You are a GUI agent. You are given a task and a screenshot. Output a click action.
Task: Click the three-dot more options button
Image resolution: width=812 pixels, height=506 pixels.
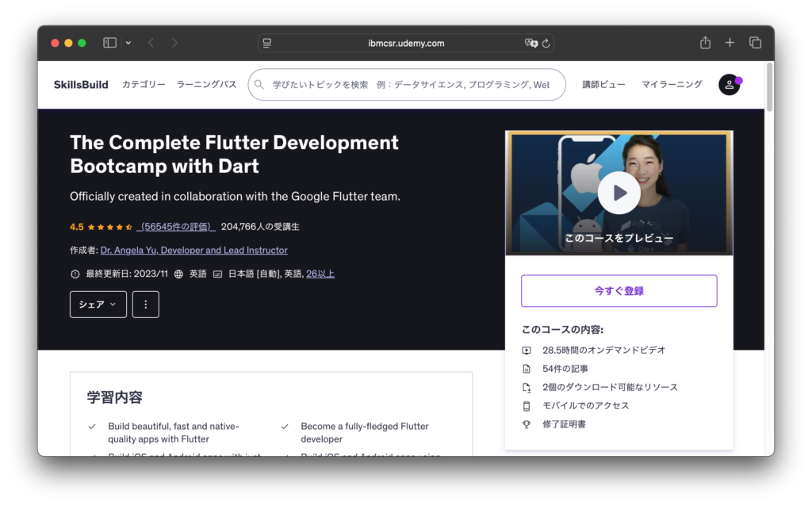point(146,305)
